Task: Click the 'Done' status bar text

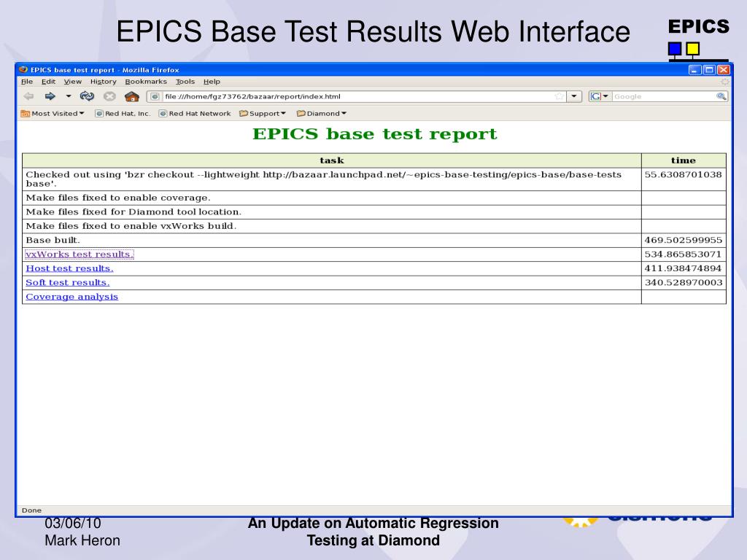Action: point(31,510)
